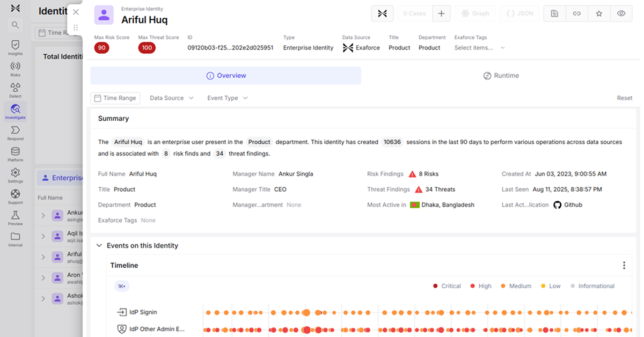The image size is (644, 337).
Task: Expand the Ankur row in the background list
Action: 43,216
